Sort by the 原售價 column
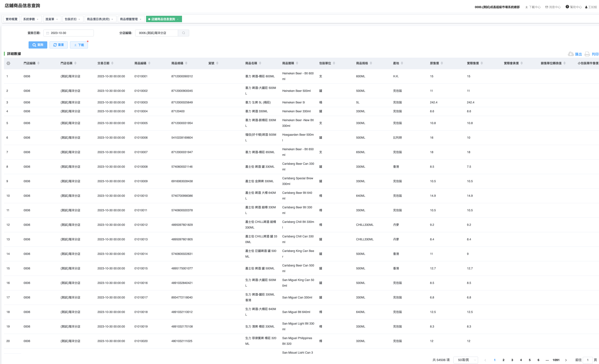This screenshot has width=599, height=364. (442, 63)
